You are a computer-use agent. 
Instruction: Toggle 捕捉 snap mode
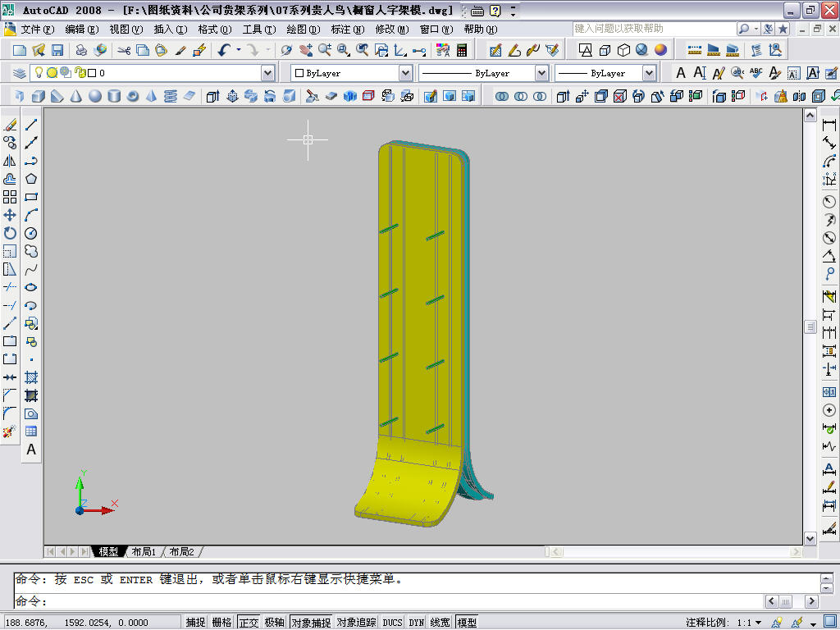(195, 622)
